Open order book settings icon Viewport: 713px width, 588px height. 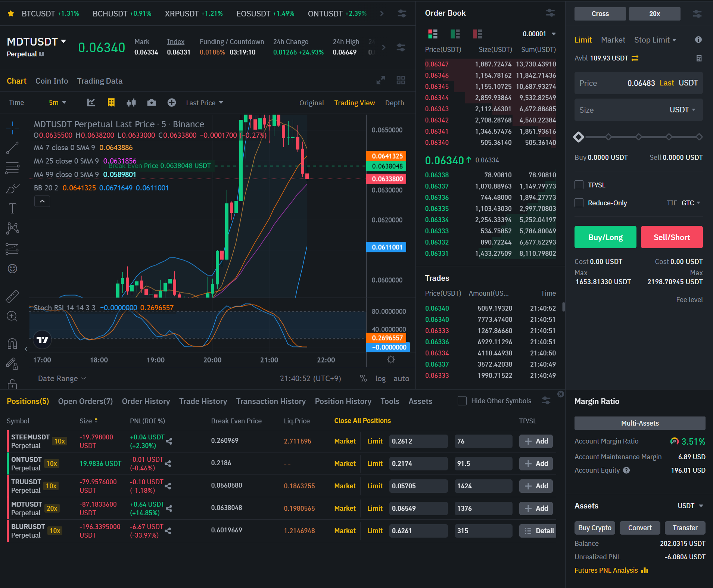point(550,13)
